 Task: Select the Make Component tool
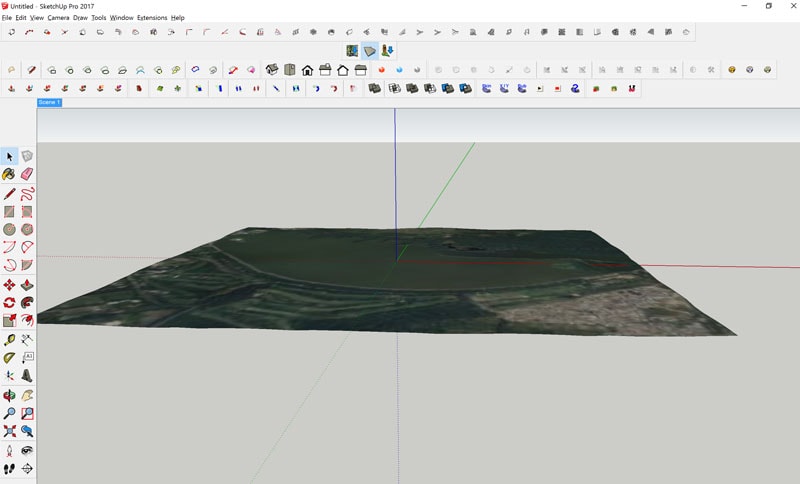click(x=27, y=157)
